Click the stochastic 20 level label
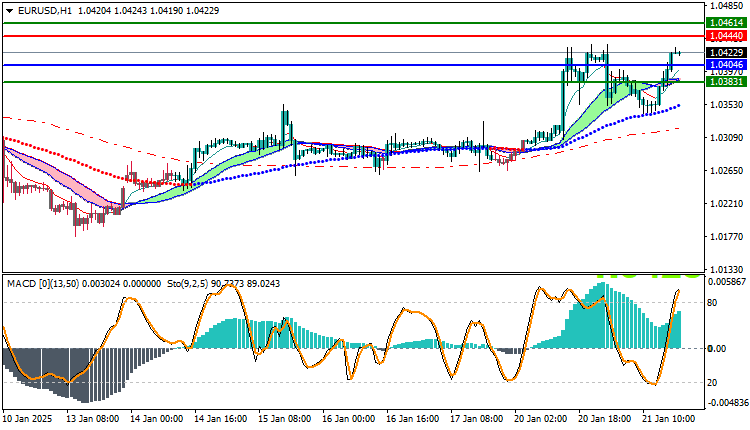 [x=712, y=383]
